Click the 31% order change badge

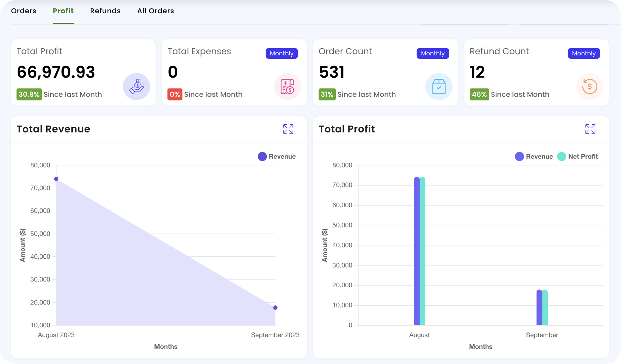(327, 94)
